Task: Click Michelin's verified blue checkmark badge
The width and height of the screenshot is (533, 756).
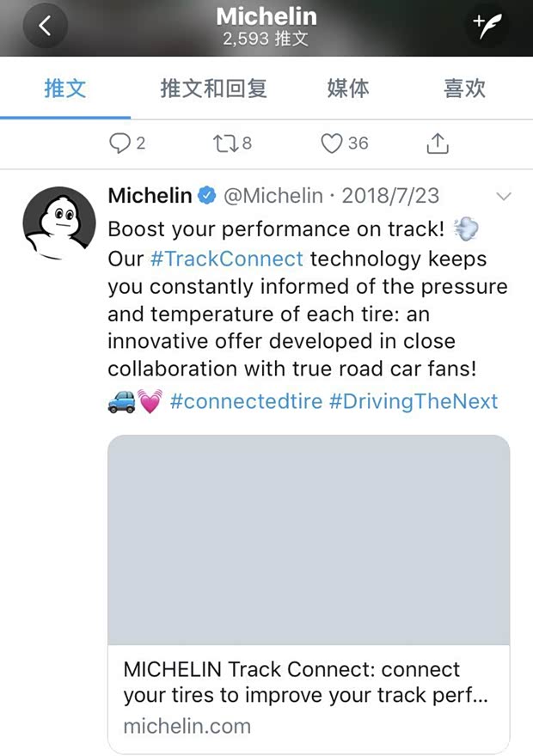Action: [205, 196]
